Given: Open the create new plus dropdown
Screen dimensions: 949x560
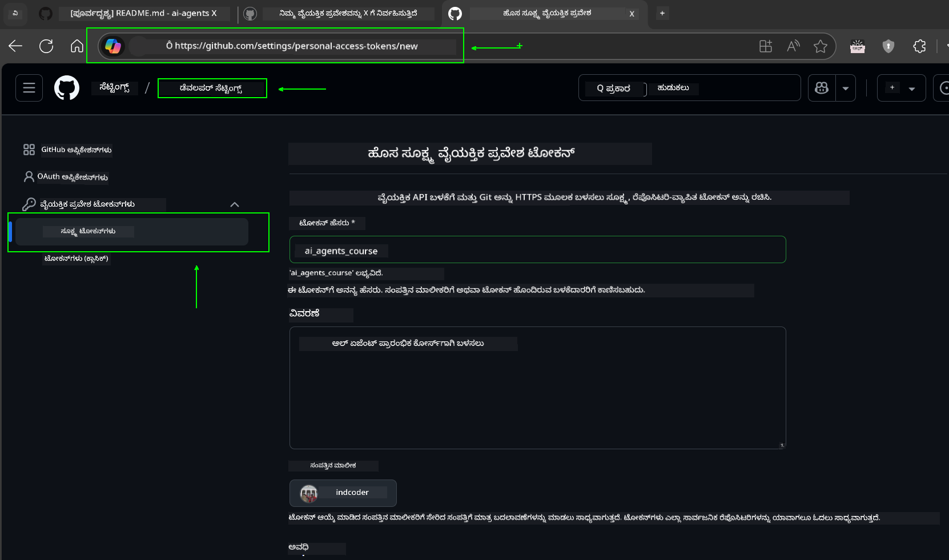Looking at the screenshot, I should click(911, 88).
